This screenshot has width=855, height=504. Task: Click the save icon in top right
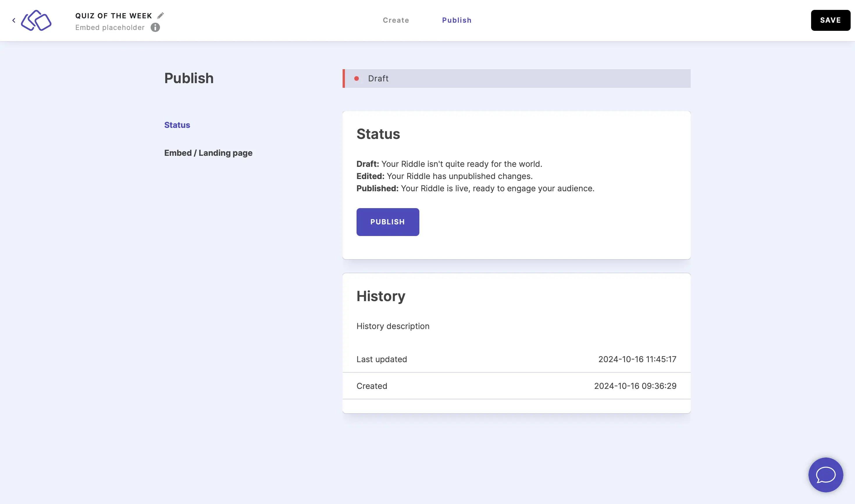point(830,20)
